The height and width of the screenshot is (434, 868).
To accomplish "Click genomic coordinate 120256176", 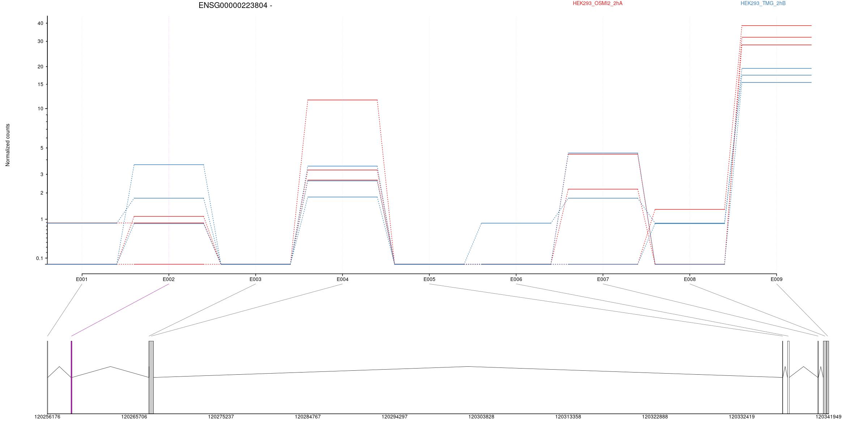I will (47, 417).
